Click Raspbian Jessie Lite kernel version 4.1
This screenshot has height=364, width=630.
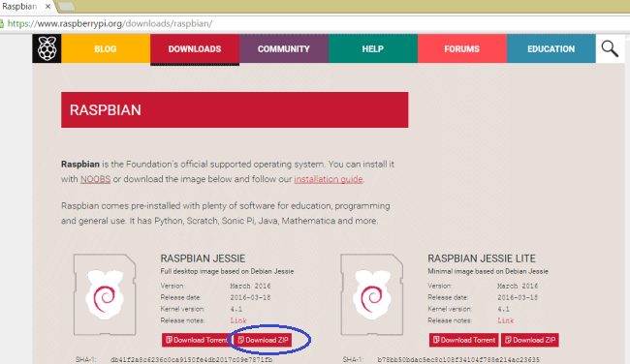[503, 309]
